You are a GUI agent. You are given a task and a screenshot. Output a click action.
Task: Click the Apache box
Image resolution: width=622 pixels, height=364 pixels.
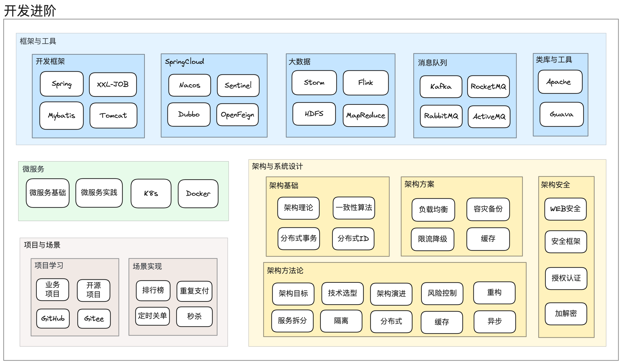click(560, 82)
